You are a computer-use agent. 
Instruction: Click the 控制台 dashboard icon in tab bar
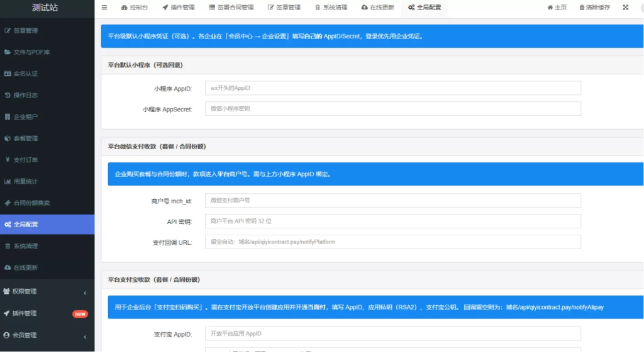(x=124, y=8)
